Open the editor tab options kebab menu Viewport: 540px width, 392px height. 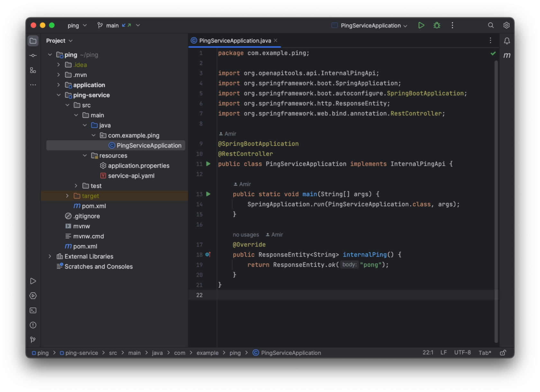(x=490, y=41)
